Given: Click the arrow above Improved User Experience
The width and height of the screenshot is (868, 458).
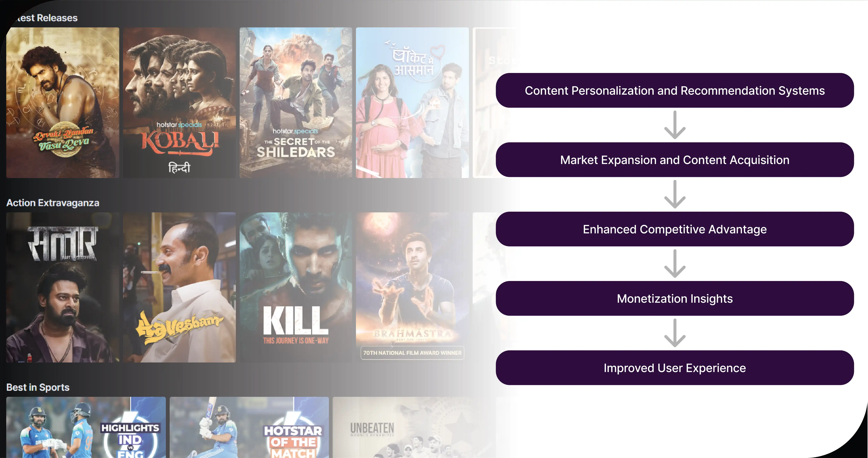Looking at the screenshot, I should 675,333.
